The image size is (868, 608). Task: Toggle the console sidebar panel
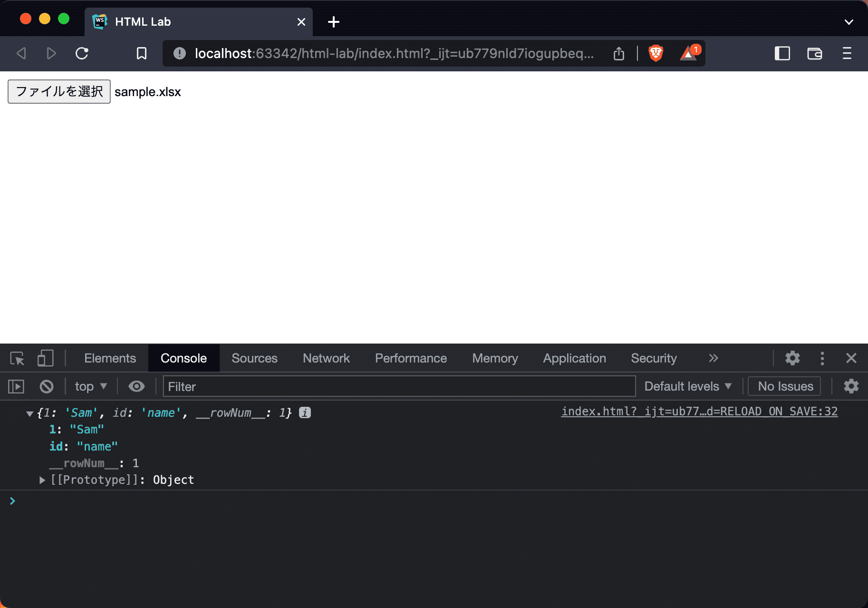16,386
